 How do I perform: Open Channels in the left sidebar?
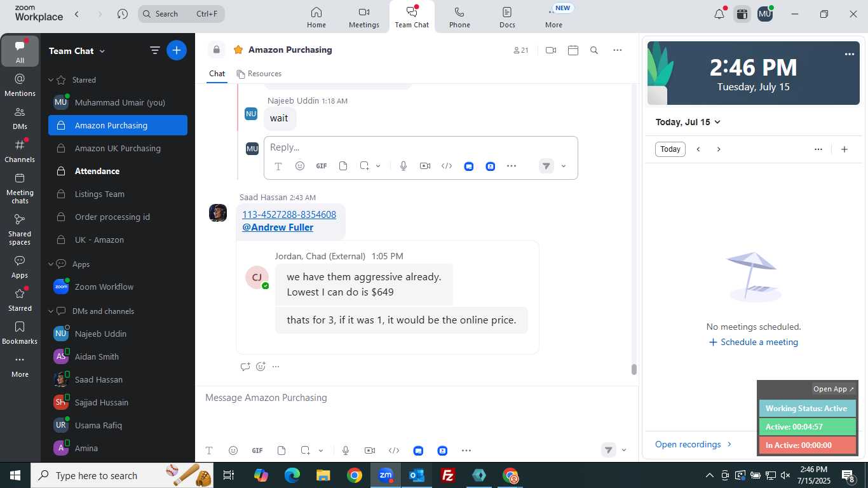[x=20, y=151]
